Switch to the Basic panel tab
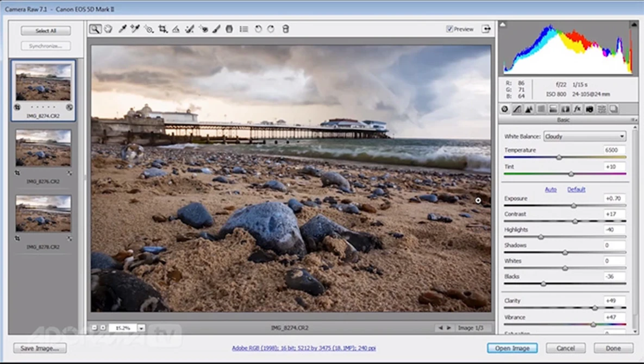 (x=505, y=109)
